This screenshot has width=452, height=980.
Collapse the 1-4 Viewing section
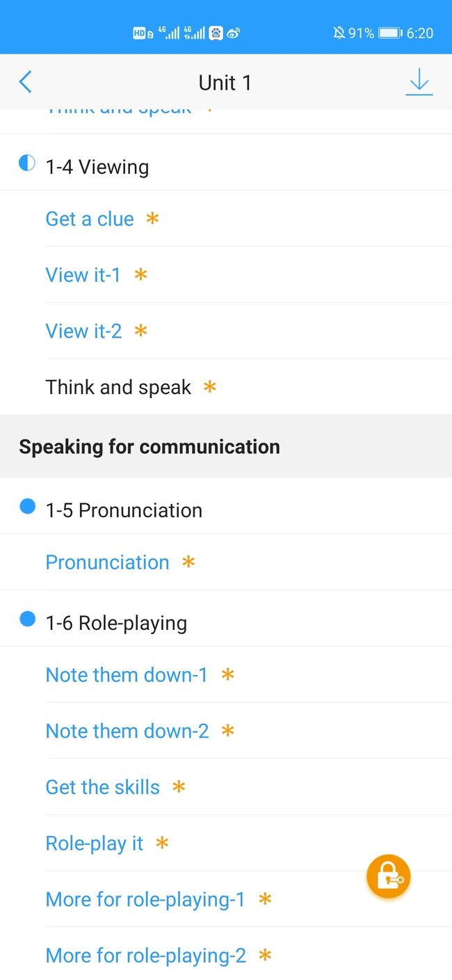tap(226, 167)
